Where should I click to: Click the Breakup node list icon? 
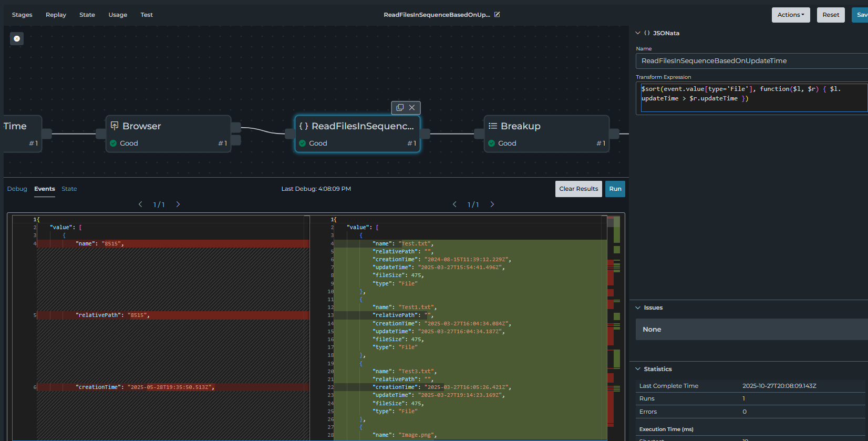tap(493, 126)
